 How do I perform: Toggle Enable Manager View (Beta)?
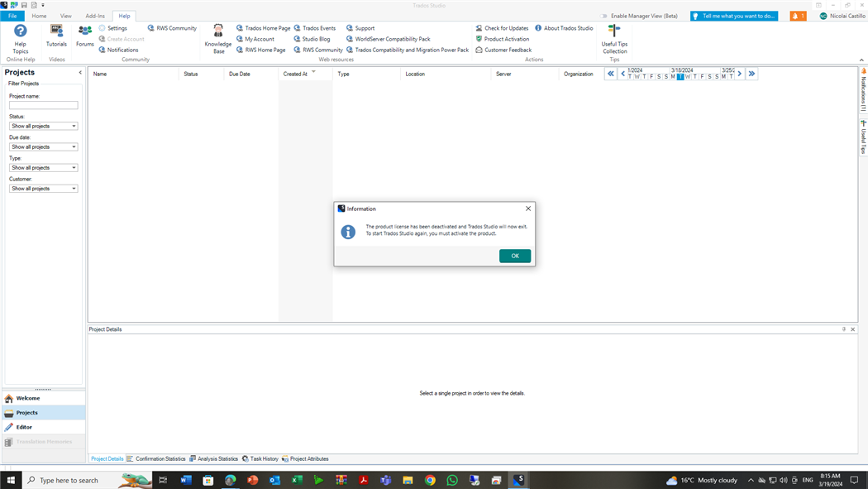pyautogui.click(x=639, y=16)
